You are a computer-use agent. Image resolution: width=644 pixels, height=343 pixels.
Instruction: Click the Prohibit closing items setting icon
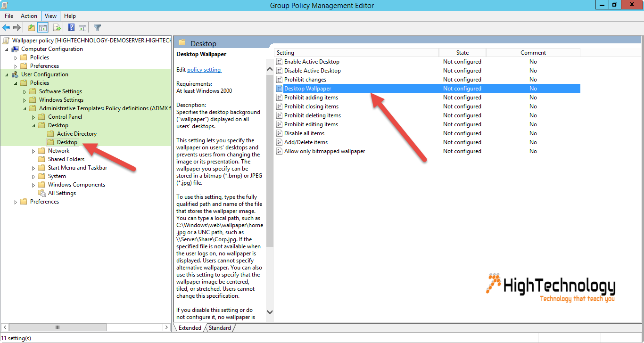click(x=280, y=106)
